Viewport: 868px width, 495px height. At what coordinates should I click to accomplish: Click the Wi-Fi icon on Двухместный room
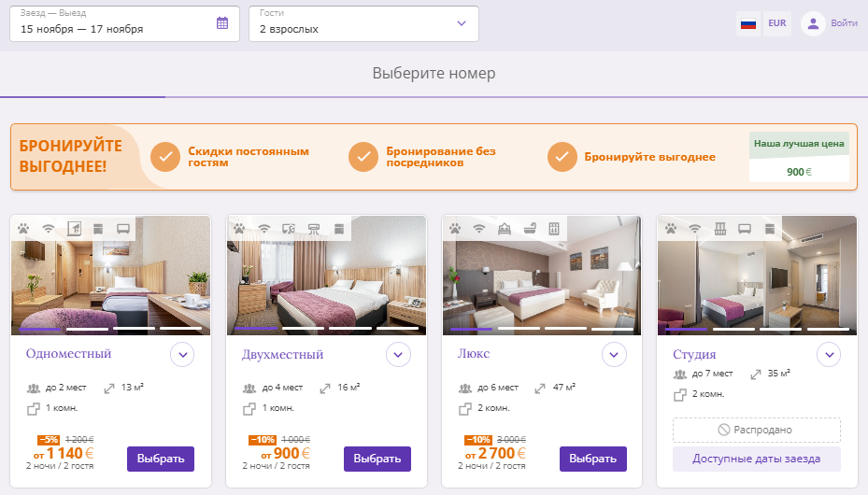click(264, 229)
